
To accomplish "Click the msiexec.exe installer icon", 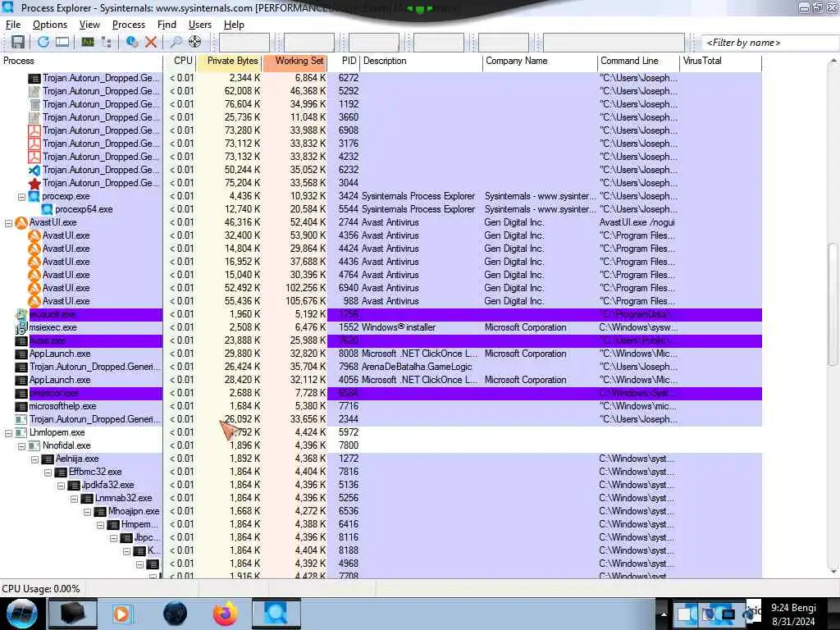I will (x=21, y=327).
